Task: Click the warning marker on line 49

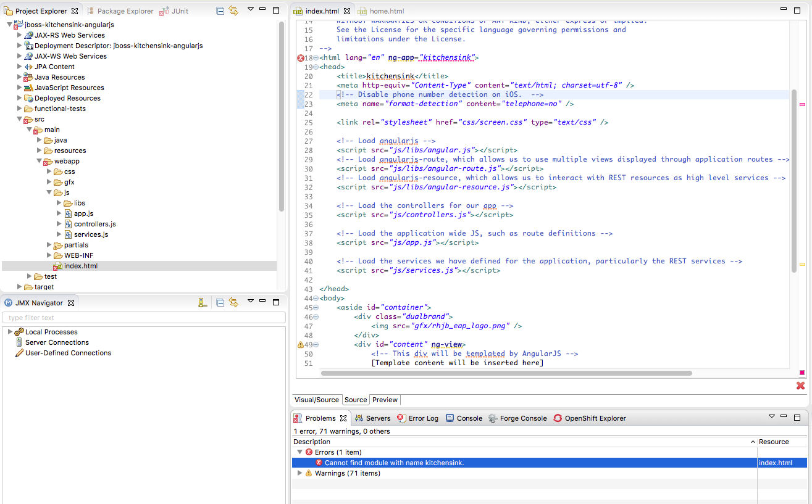Action: pos(301,345)
